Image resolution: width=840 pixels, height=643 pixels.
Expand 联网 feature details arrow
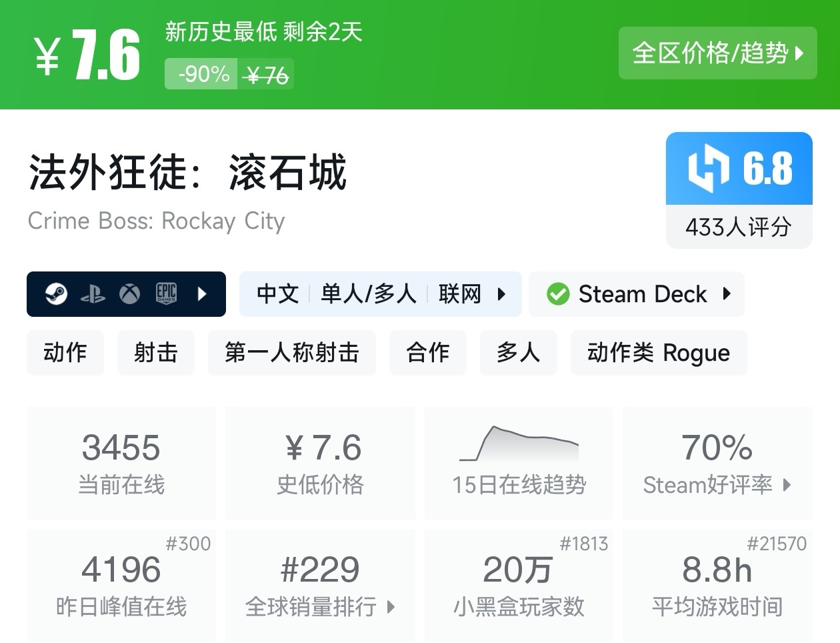501,293
